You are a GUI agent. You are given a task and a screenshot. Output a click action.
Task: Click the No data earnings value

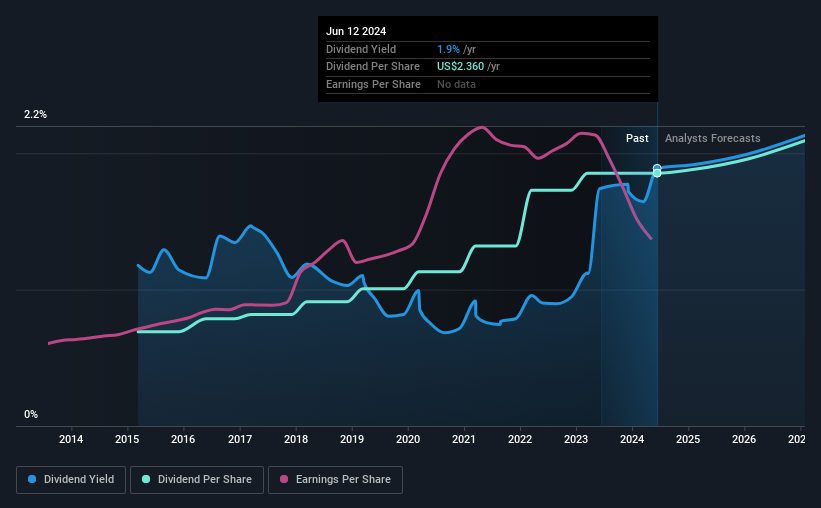457,84
